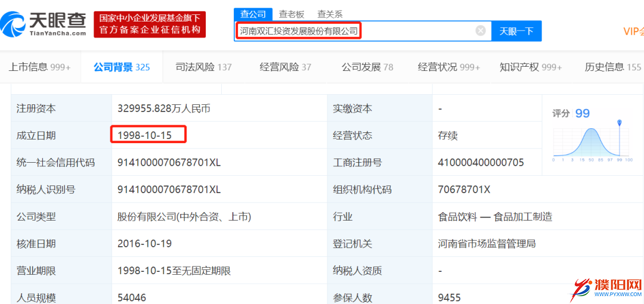This screenshot has width=644, height=304.
Task: Select registration number 410000400000705
Action: 481,163
